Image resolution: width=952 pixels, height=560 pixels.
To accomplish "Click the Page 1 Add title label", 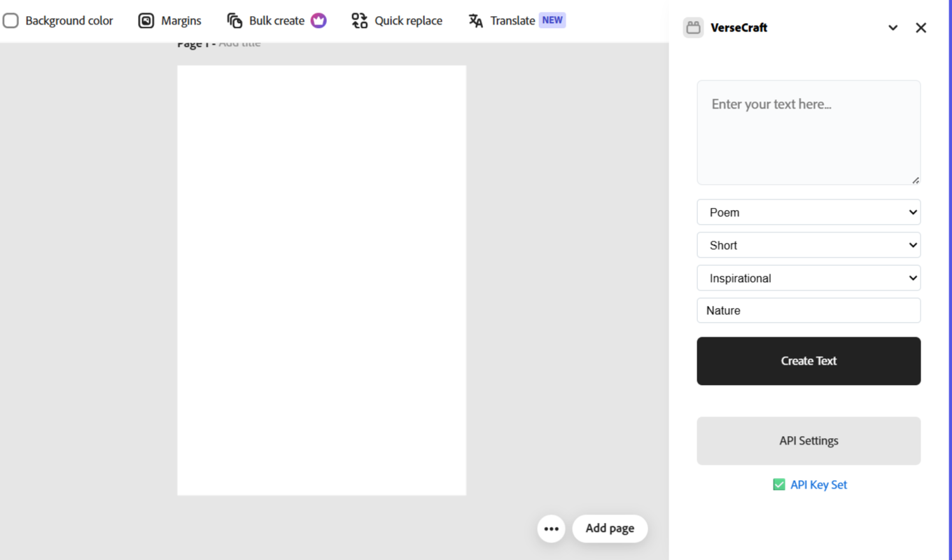I will (x=218, y=42).
